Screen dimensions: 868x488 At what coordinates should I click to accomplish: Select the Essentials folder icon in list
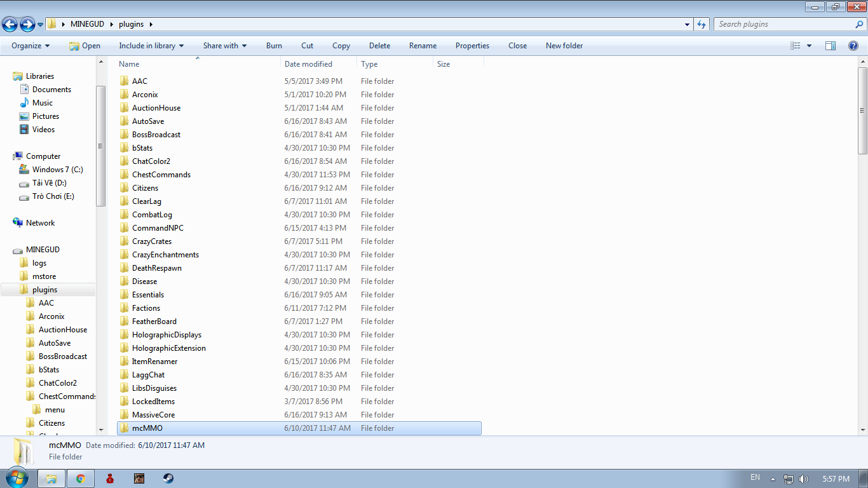coord(125,295)
